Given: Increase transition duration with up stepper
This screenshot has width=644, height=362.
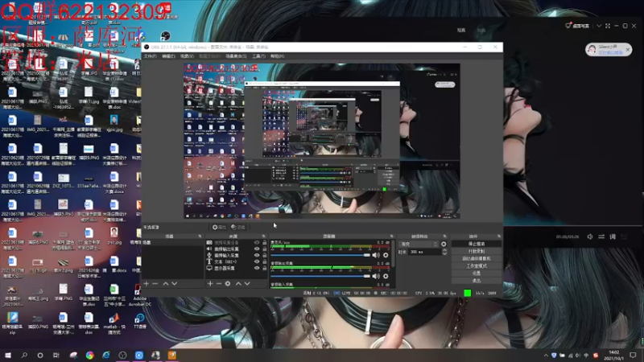Looking at the screenshot, I should click(444, 250).
